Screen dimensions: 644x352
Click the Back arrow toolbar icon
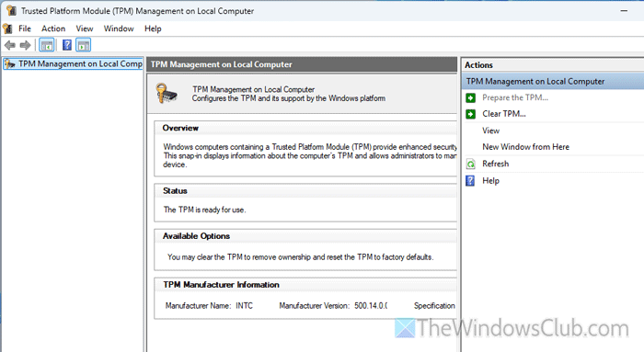(x=10, y=45)
